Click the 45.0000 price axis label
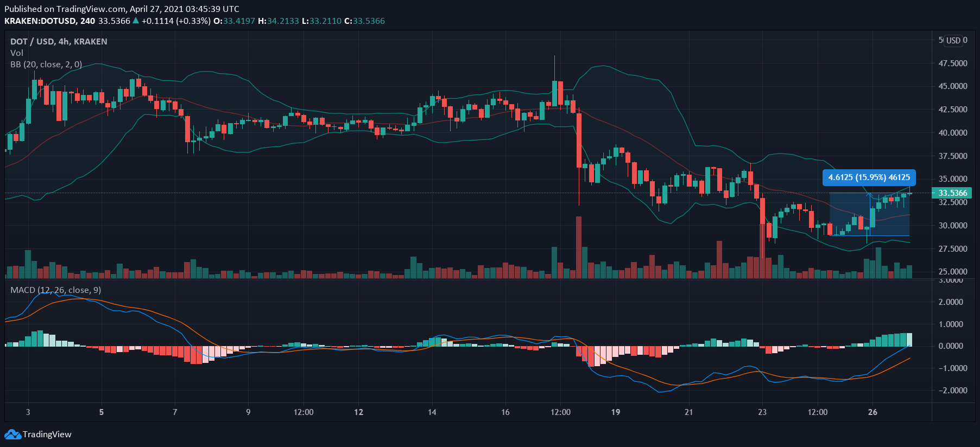This screenshot has width=980, height=447. pos(953,86)
